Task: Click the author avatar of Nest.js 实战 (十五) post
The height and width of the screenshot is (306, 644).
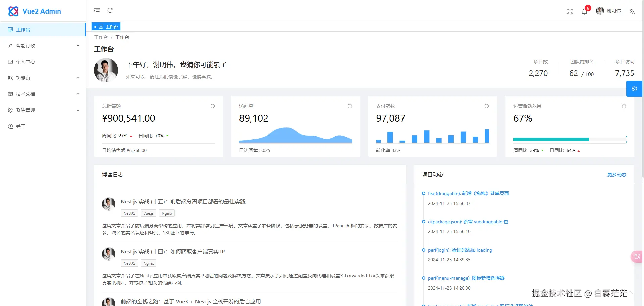Action: click(109, 204)
